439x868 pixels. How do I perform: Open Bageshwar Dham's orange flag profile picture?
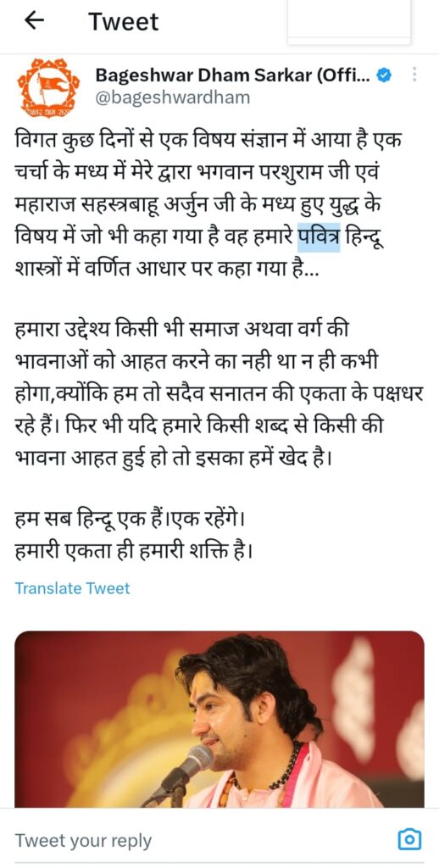pos(48,87)
